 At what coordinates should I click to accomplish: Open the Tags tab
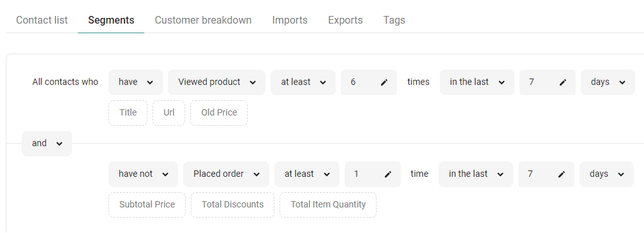(394, 20)
